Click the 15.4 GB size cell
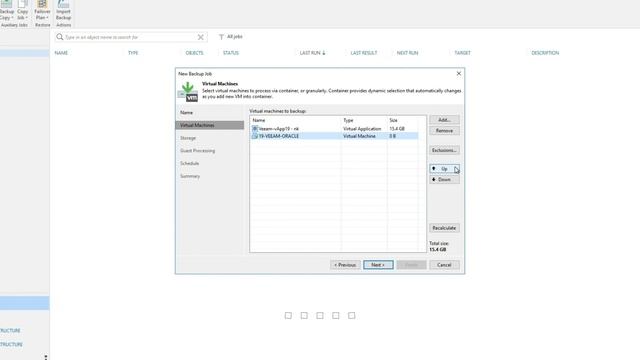The image size is (640, 360). click(397, 129)
